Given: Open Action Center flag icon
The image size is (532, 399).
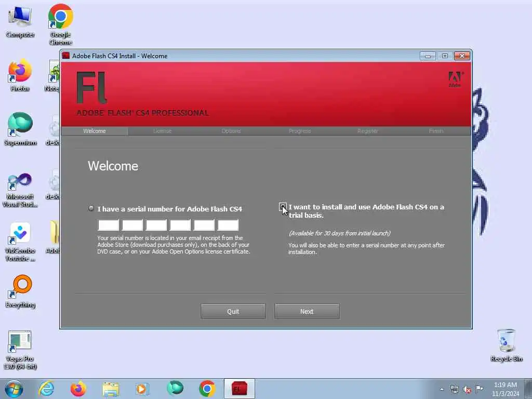Looking at the screenshot, I should (478, 389).
